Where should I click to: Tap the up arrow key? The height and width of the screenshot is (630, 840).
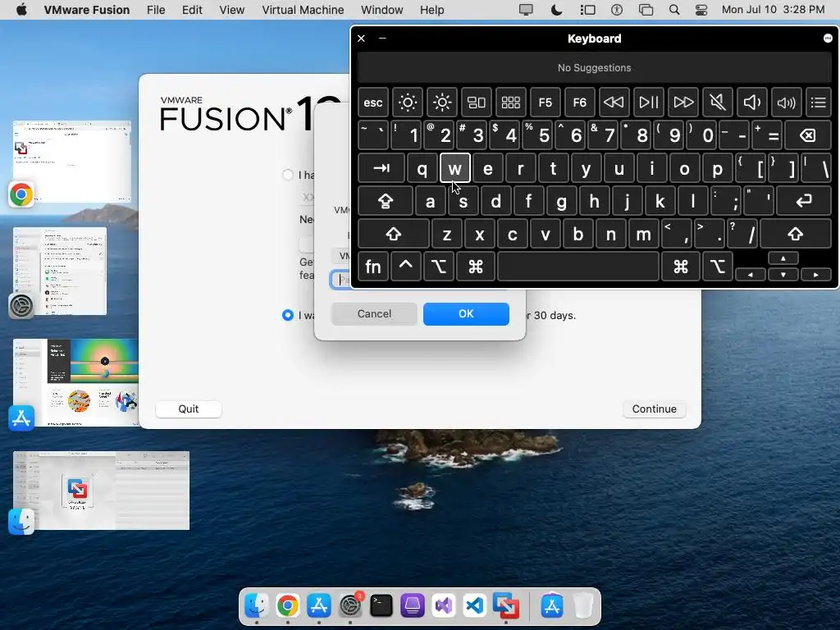coord(783,258)
